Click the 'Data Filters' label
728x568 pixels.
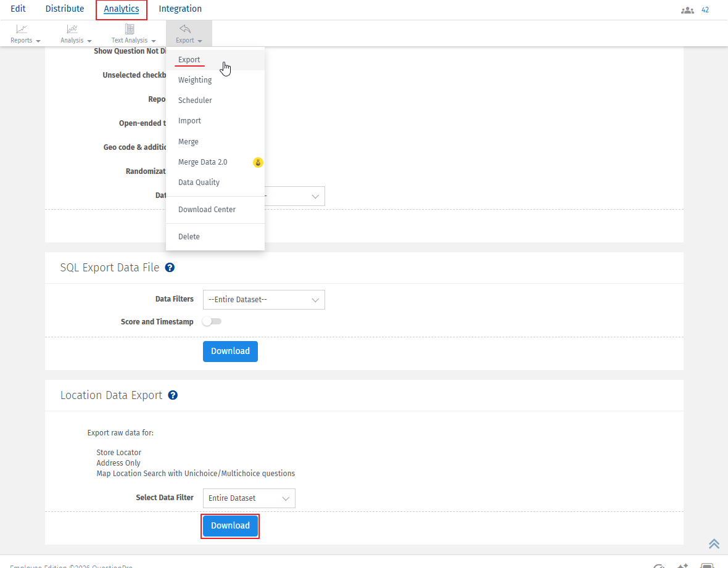pyautogui.click(x=175, y=299)
